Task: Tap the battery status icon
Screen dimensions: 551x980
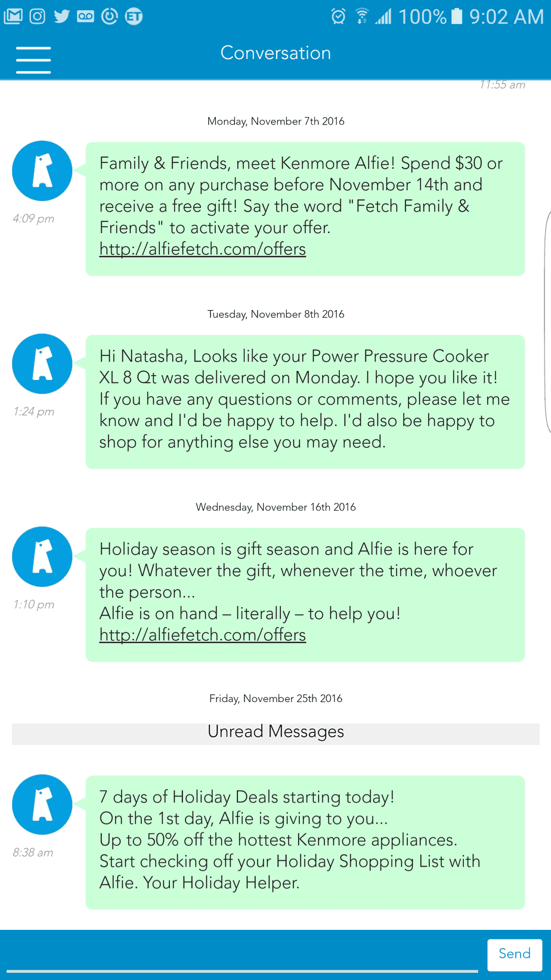Action: [457, 16]
